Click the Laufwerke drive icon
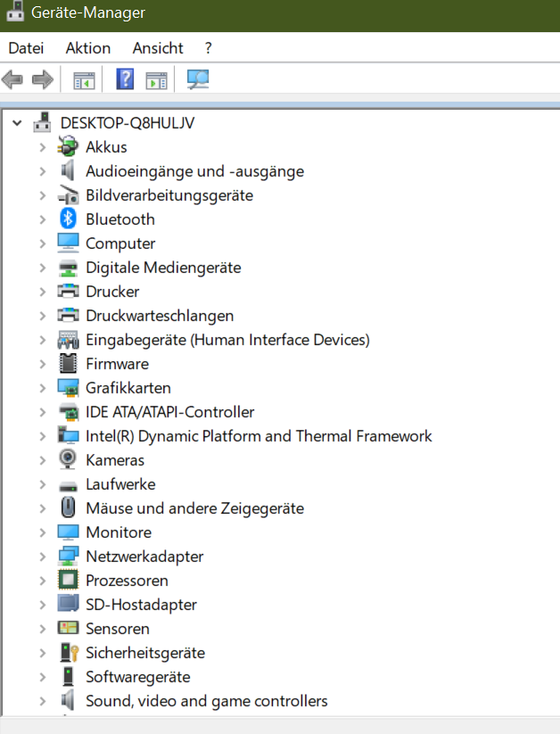This screenshot has height=734, width=560. click(68, 486)
